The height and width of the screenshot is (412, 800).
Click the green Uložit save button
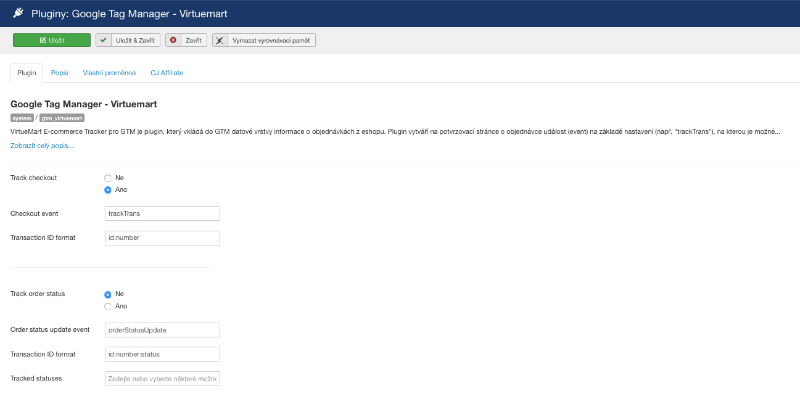tap(52, 40)
